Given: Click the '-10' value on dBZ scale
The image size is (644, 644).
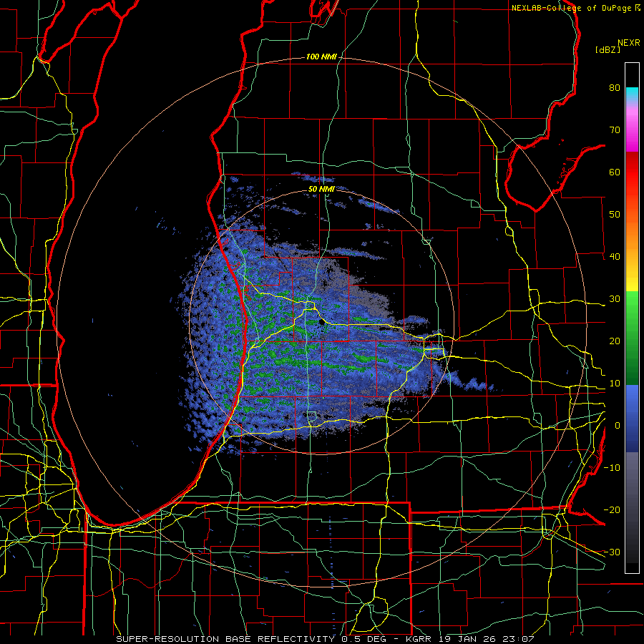Looking at the screenshot, I should (x=612, y=467).
